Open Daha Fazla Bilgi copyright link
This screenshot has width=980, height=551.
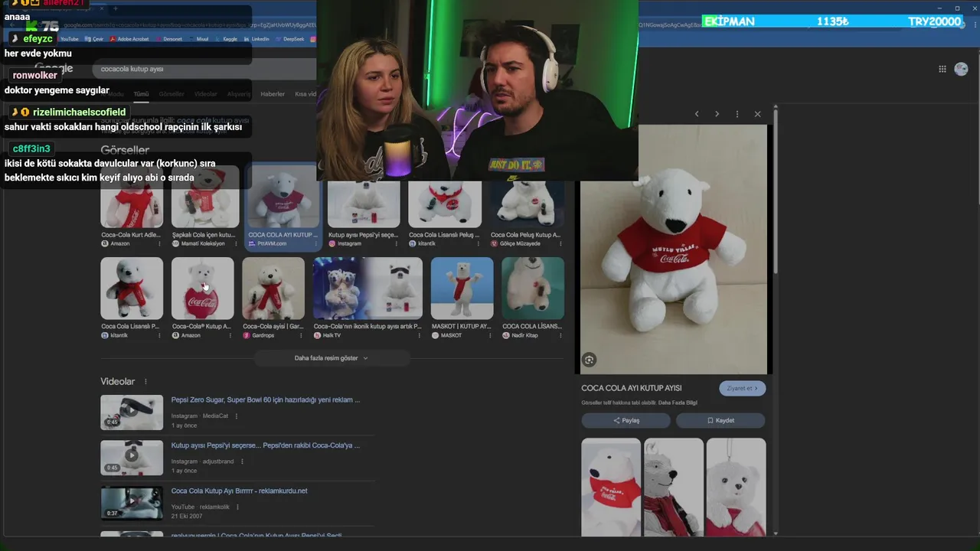pyautogui.click(x=678, y=403)
